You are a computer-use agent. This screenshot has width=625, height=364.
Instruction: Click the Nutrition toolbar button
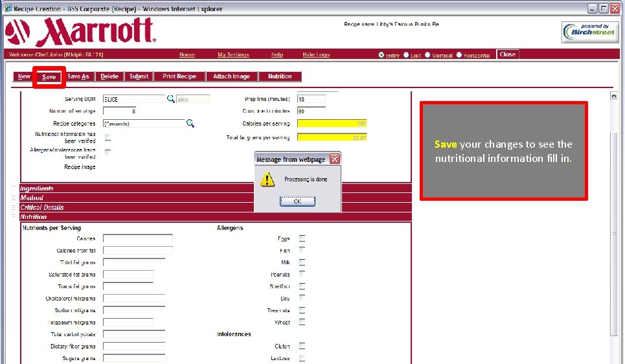(280, 76)
